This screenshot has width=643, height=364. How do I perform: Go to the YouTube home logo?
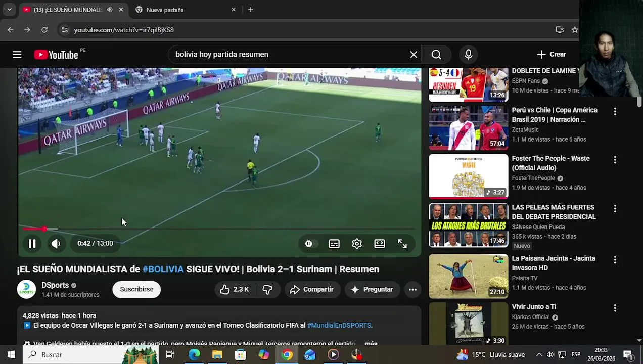click(x=56, y=55)
